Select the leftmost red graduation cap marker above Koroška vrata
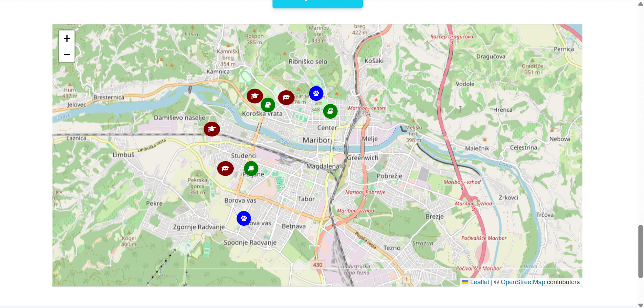The image size is (644, 308). point(255,96)
